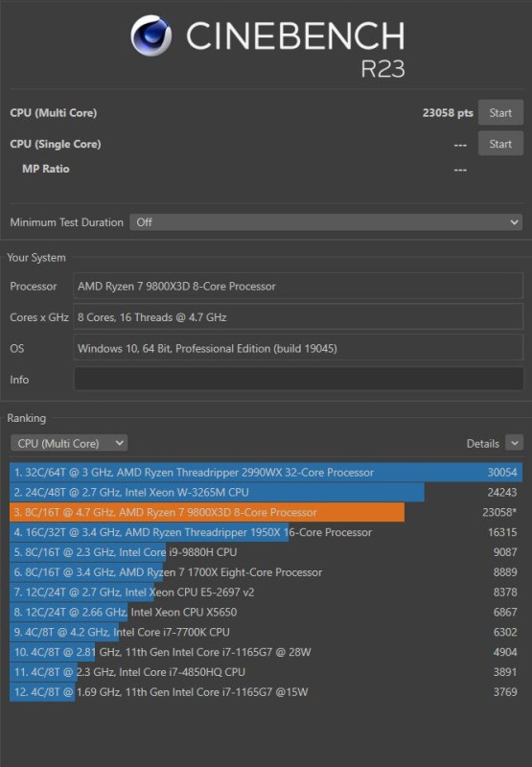Select the Core i9-9880H ranking entry

(x=266, y=552)
